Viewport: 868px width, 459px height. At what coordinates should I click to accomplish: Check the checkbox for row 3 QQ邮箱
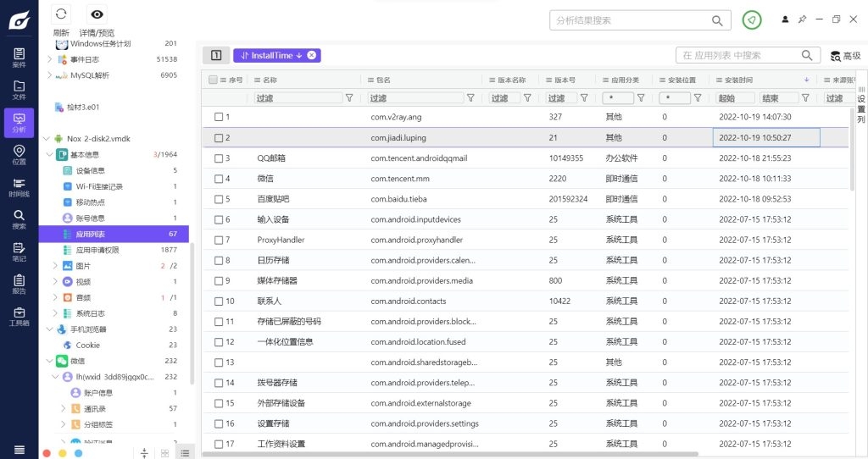pos(218,158)
